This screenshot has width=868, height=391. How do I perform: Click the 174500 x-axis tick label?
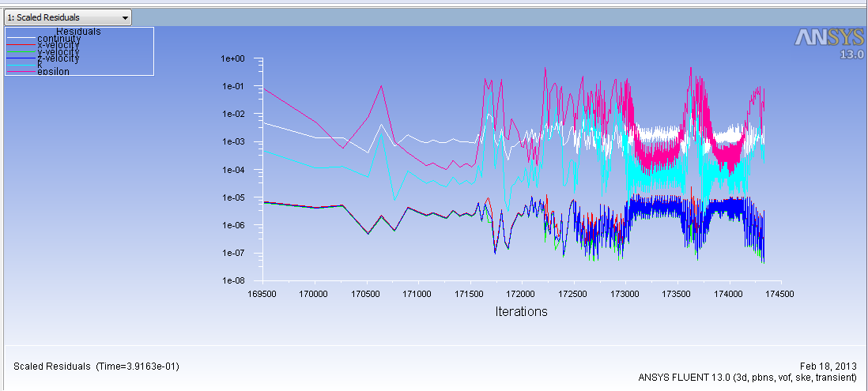click(x=781, y=293)
